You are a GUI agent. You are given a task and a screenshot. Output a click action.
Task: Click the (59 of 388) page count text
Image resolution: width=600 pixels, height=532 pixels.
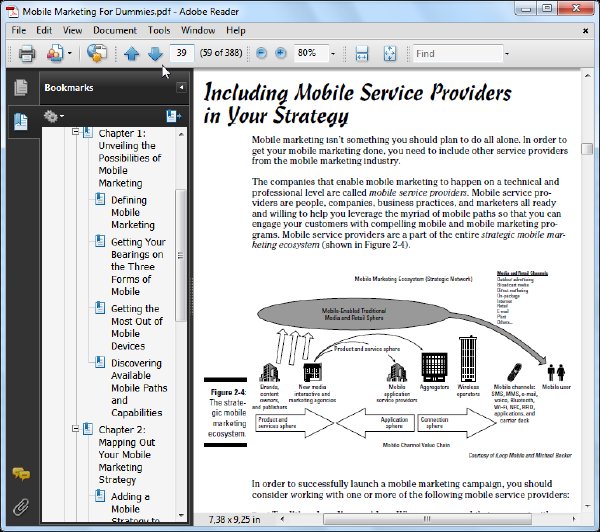(221, 53)
